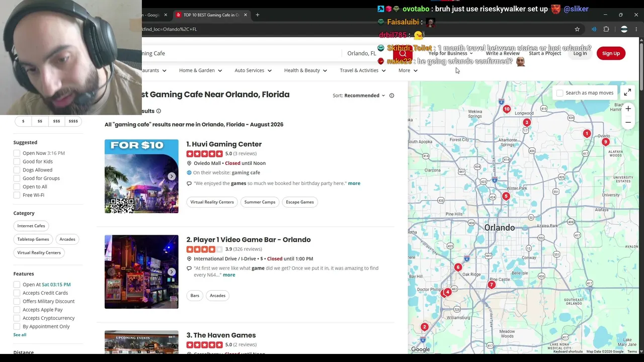Image resolution: width=644 pixels, height=362 pixels.
Task: Show next photo for Player 1 Video Game Bar
Action: tap(172, 272)
